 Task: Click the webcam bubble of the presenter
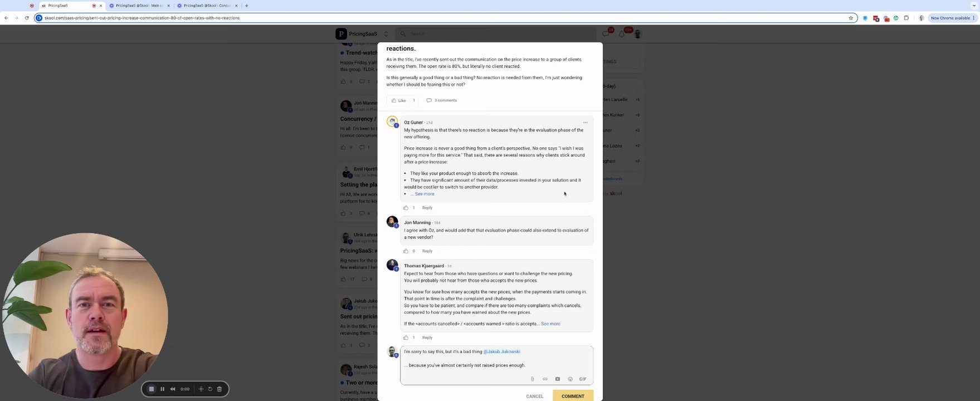pyautogui.click(x=85, y=316)
